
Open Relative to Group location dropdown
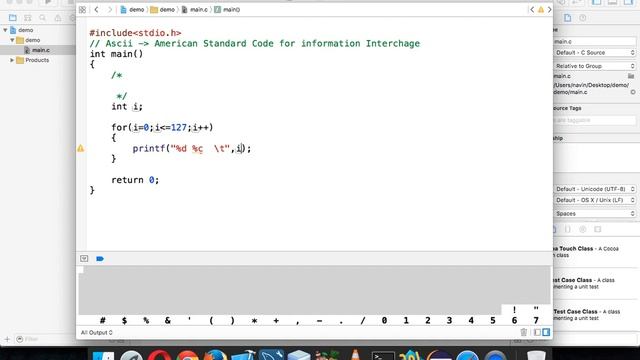595,66
